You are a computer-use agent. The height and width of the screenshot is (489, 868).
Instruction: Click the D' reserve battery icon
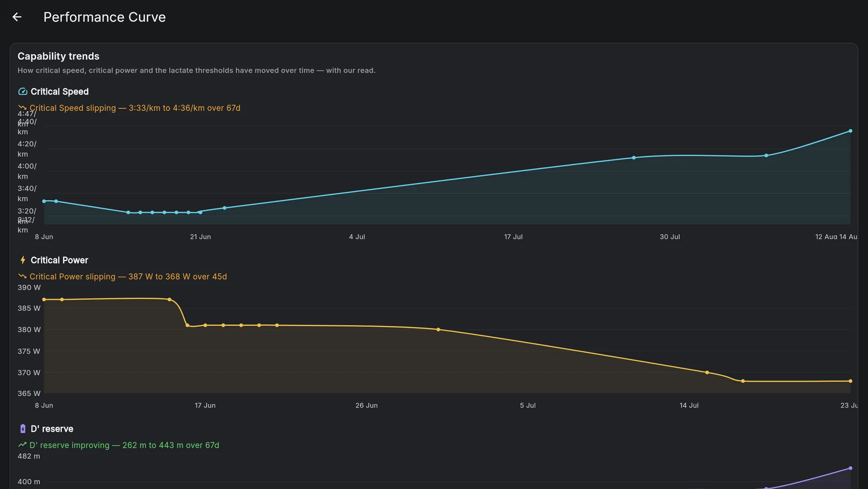[23, 429]
